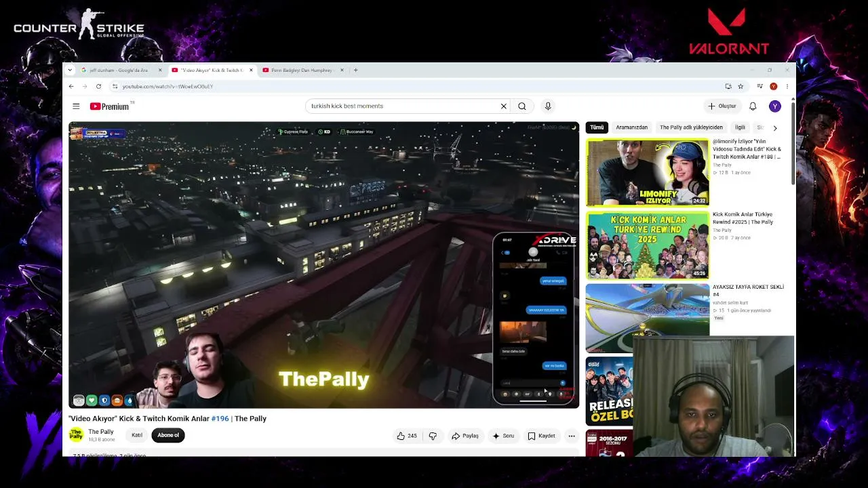This screenshot has height=488, width=868.
Task: Go forward with the browser forward arrow
Action: 85,87
